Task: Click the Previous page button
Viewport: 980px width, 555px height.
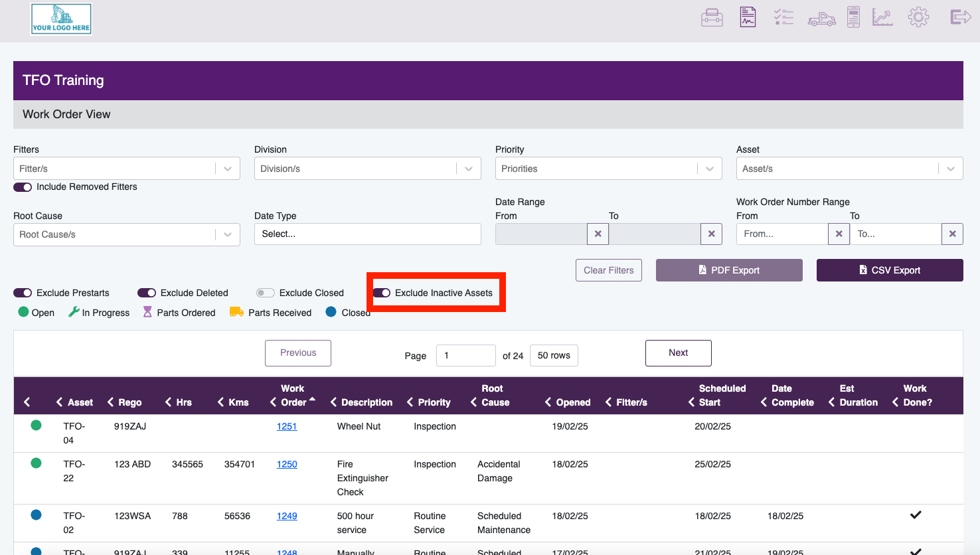Action: (298, 353)
